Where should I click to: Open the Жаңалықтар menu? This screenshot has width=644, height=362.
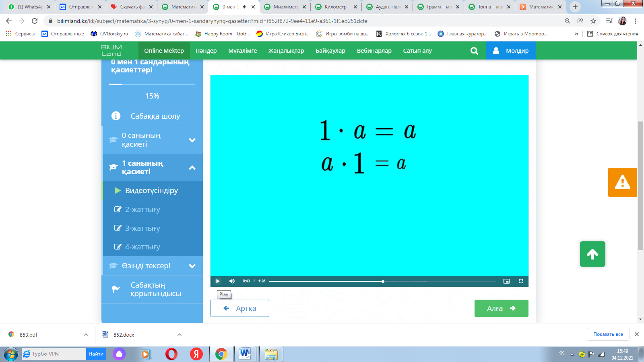pos(286,51)
